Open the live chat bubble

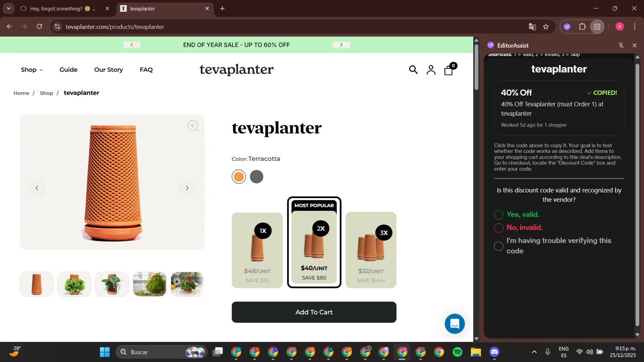(x=455, y=324)
